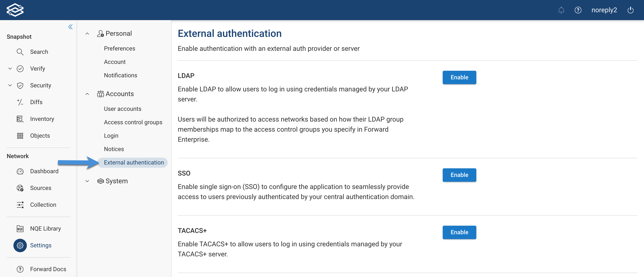This screenshot has height=277, width=644.
Task: Click the noreply2 username
Action: [604, 10]
